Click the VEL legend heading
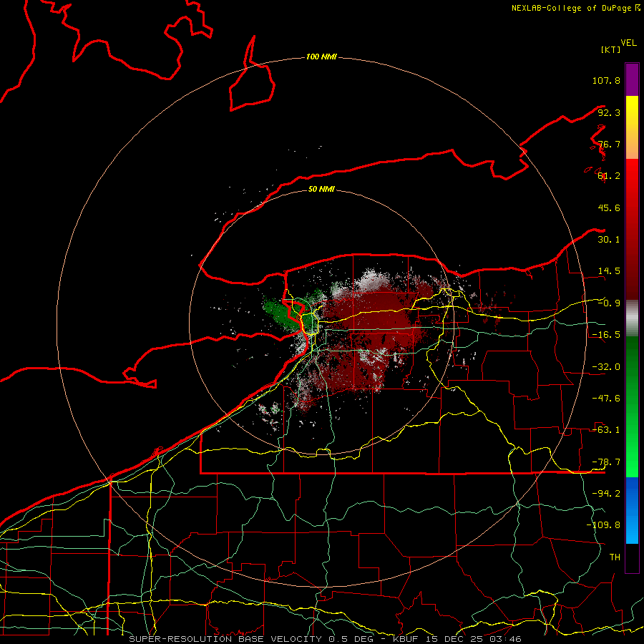The image size is (644, 644). coord(628,43)
